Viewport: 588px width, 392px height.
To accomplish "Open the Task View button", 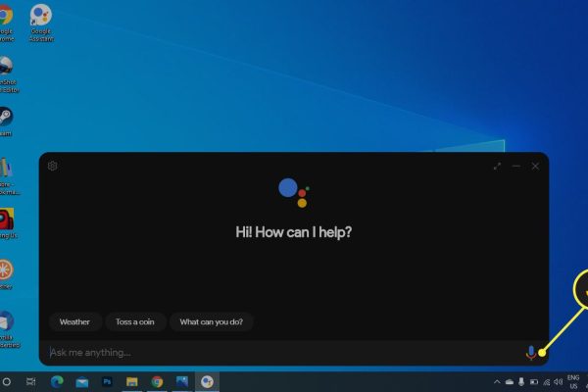I will pyautogui.click(x=31, y=381).
